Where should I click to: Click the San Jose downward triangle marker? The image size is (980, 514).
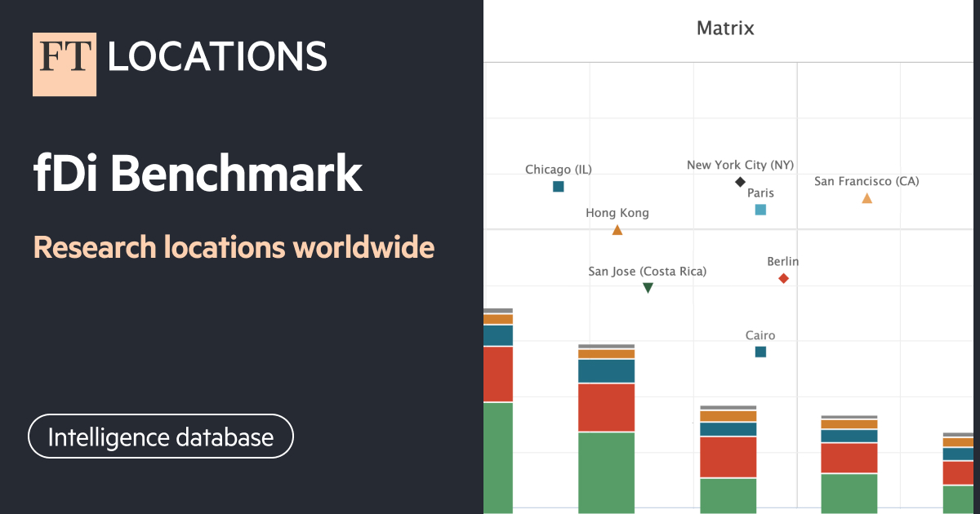coord(648,287)
